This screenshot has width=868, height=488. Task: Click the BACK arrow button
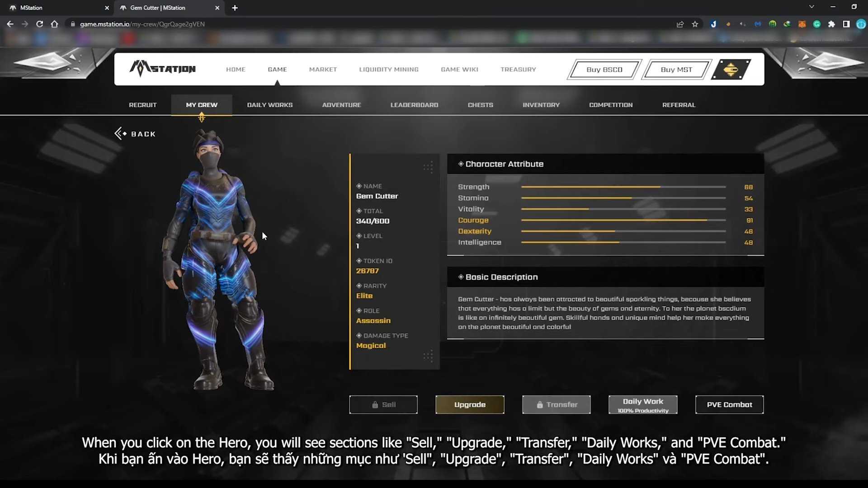pyautogui.click(x=135, y=134)
